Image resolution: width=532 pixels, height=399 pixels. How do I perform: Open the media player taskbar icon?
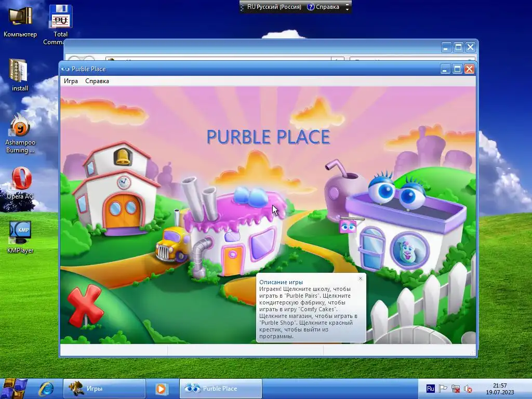162,389
